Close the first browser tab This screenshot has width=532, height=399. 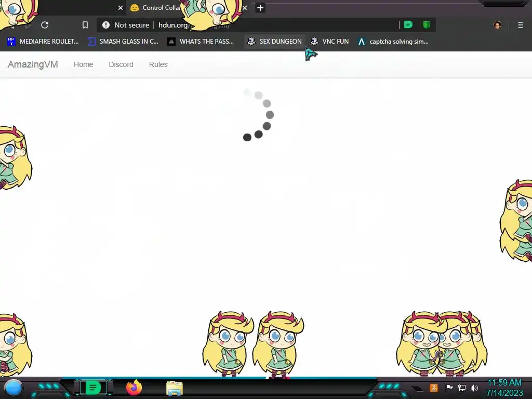coord(120,8)
